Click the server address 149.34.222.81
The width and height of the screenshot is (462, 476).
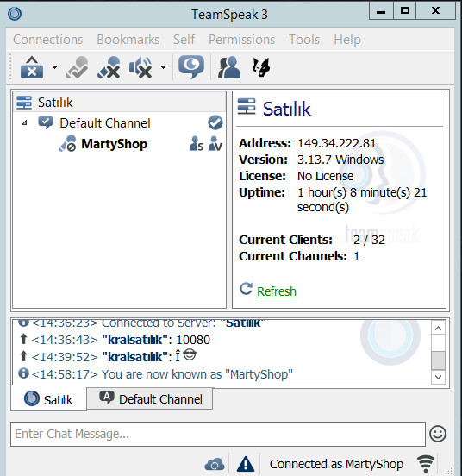[x=337, y=143]
